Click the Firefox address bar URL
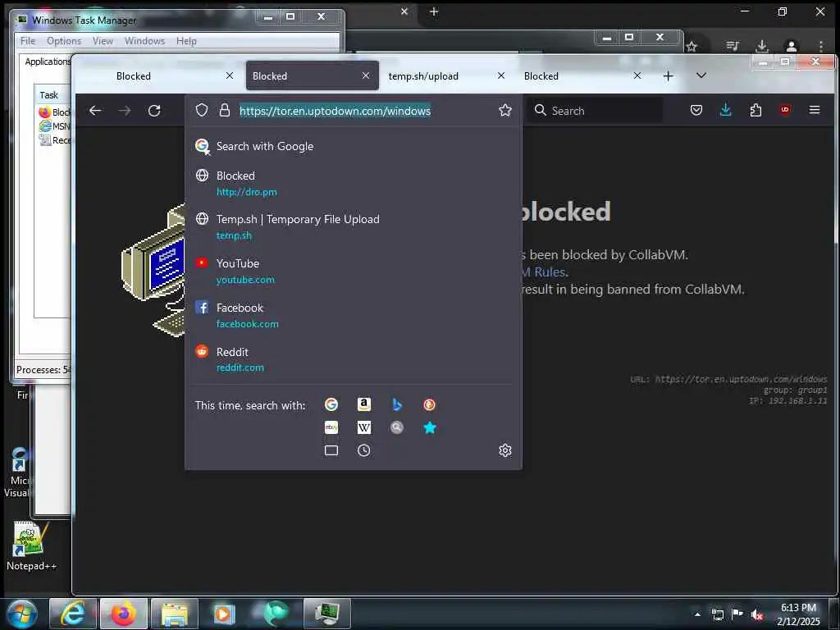The width and height of the screenshot is (840, 630). point(335,111)
